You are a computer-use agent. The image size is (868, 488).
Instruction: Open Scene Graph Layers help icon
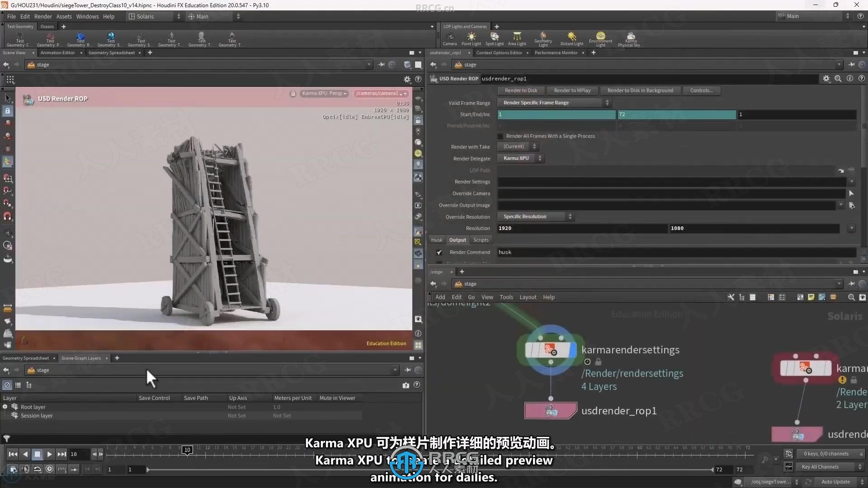[417, 385]
